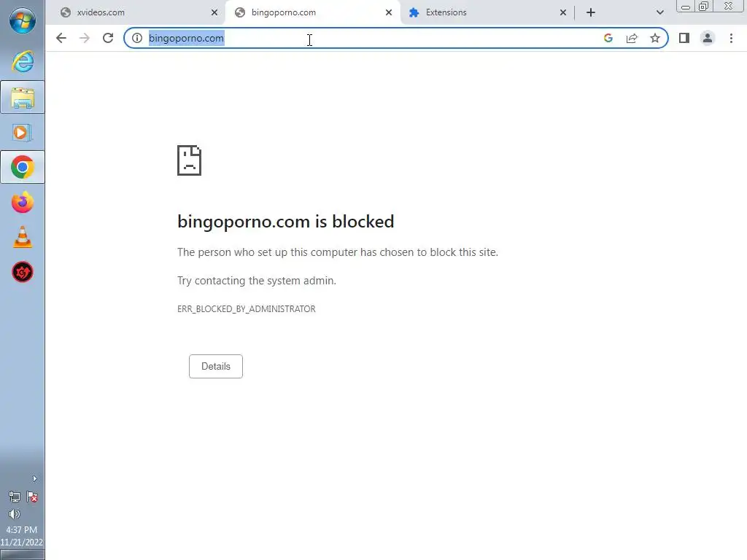Reload the blocked page
This screenshot has height=560, width=747.
tap(108, 38)
